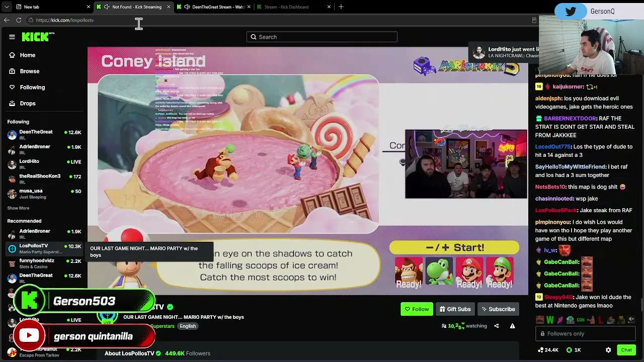Click the Mario Party stream video player
Image resolution: width=644 pixels, height=362 pixels.
308,171
